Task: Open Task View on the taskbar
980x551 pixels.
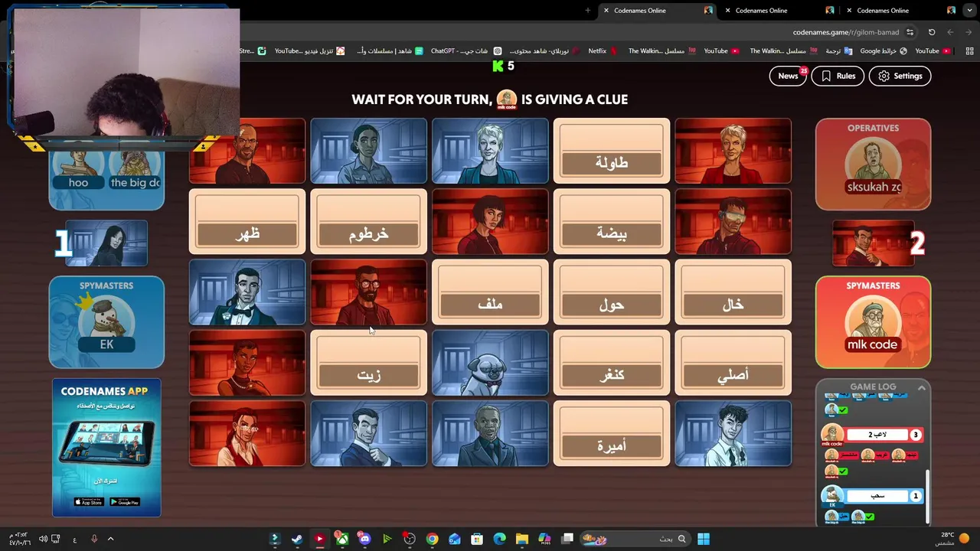Action: pyautogui.click(x=567, y=539)
